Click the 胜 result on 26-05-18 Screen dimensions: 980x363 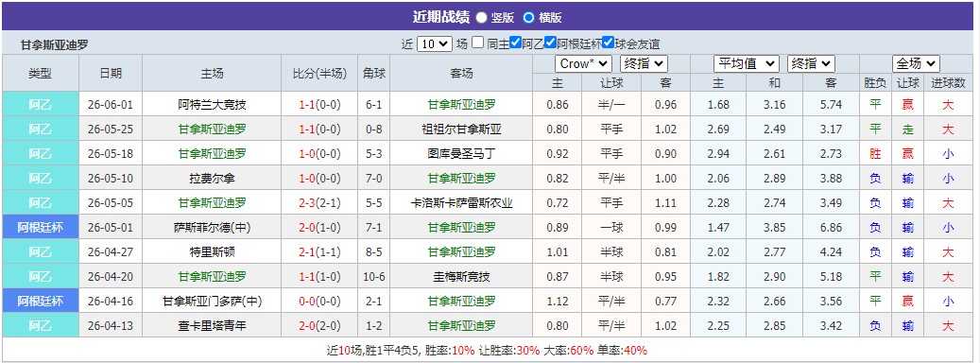(x=876, y=154)
